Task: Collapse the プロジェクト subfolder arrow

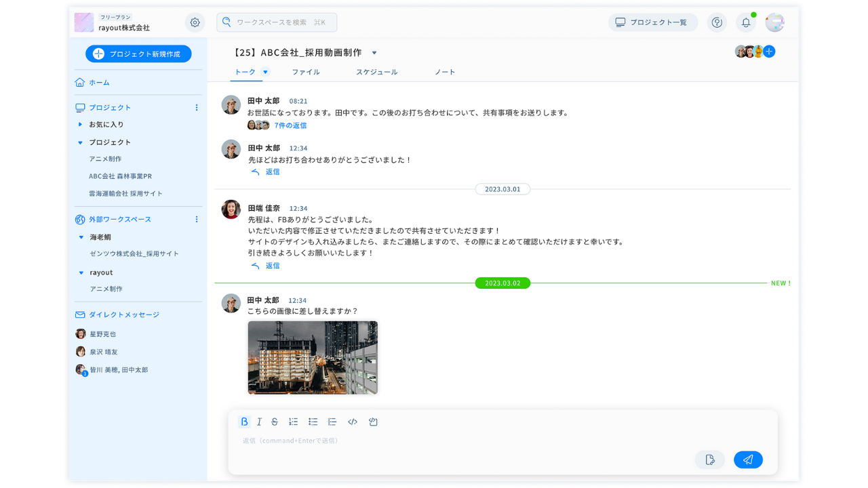Action: click(80, 142)
